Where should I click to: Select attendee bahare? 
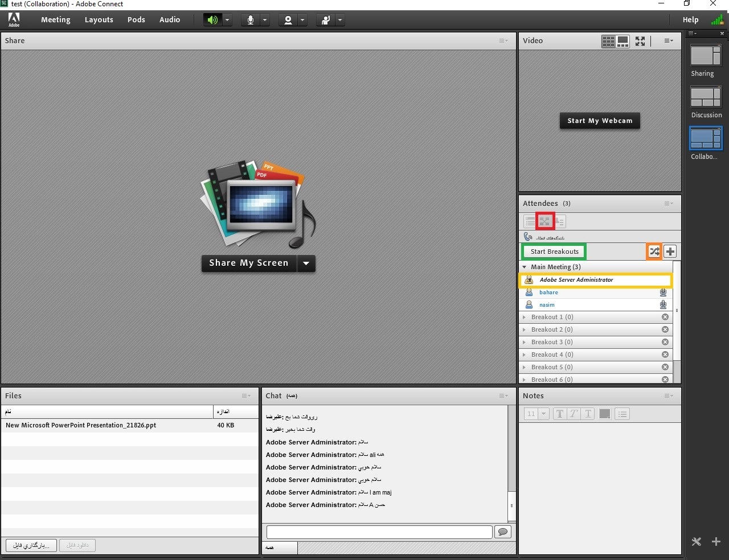[596, 293]
